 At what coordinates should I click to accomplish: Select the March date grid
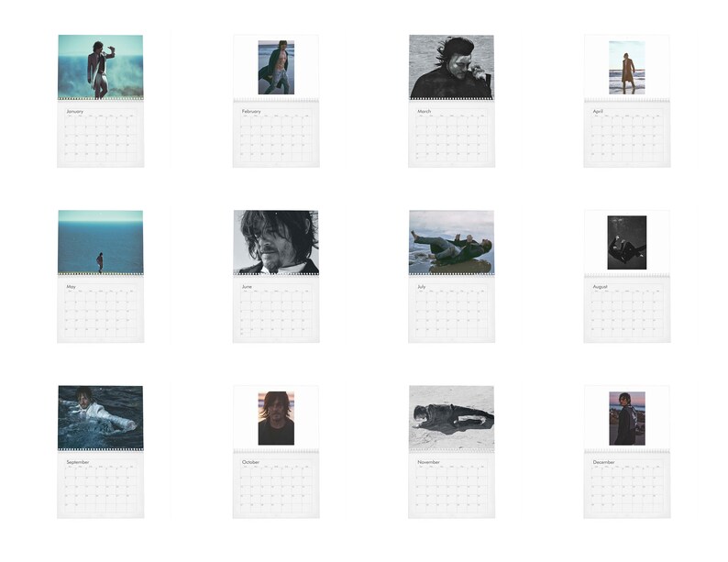(452, 138)
